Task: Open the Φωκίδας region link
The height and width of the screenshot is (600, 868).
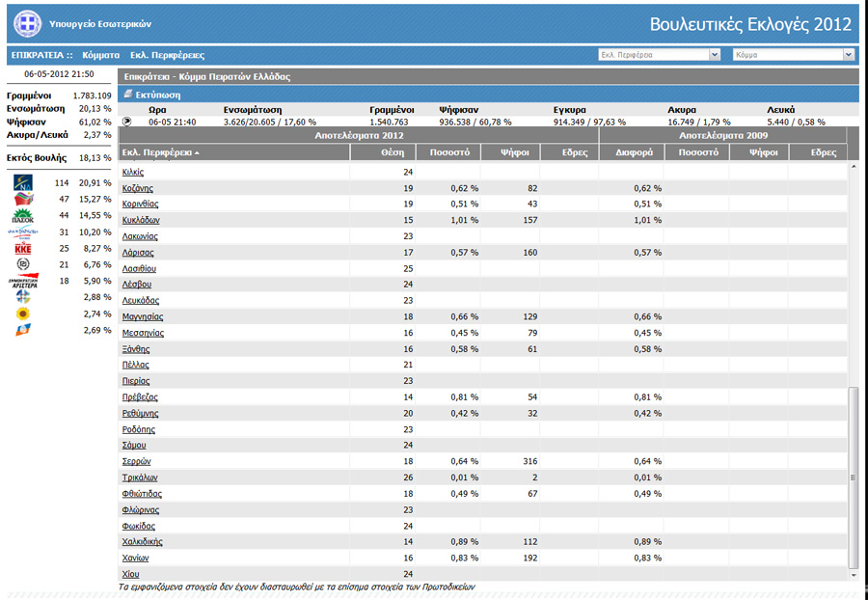Action: [x=138, y=526]
